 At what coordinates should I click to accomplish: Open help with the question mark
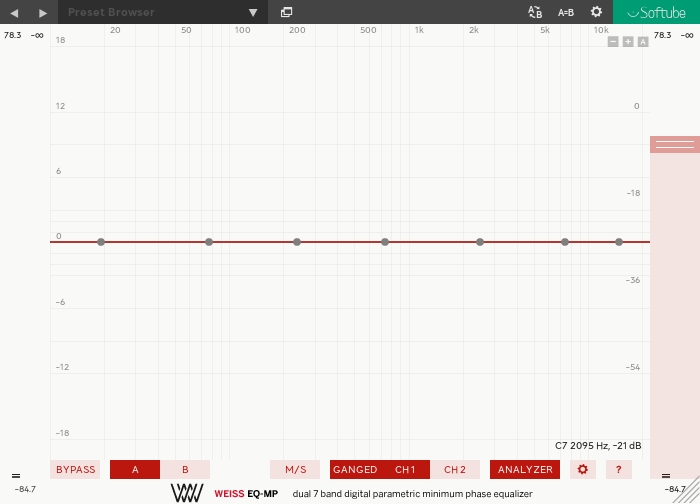618,470
